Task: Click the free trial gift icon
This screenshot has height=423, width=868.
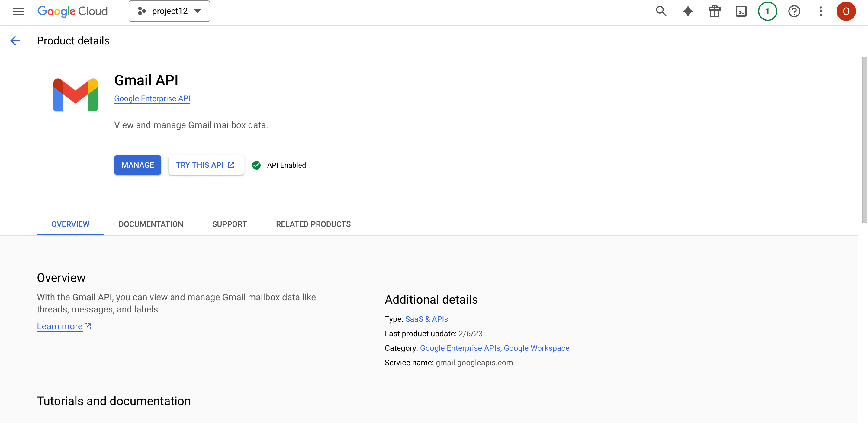Action: [714, 11]
